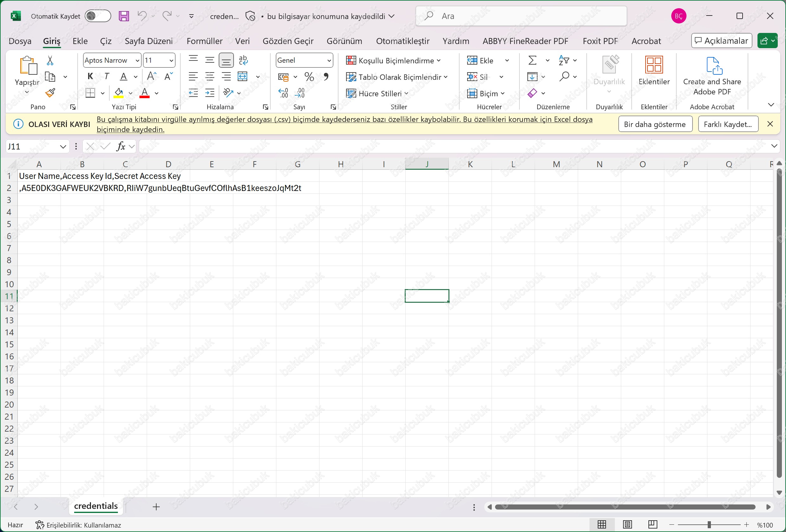Open the Formüller ribbon tab
Screen dimensions: 786x532
[x=204, y=41]
